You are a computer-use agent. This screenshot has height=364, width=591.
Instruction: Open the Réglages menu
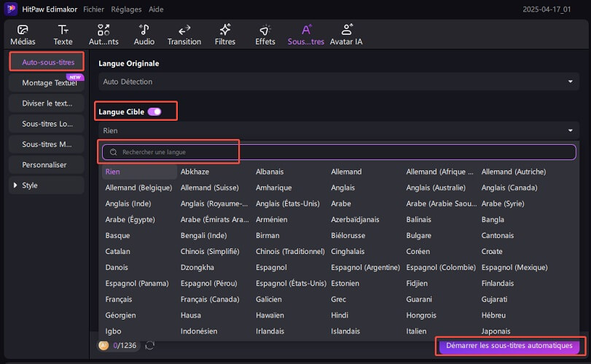pyautogui.click(x=127, y=10)
